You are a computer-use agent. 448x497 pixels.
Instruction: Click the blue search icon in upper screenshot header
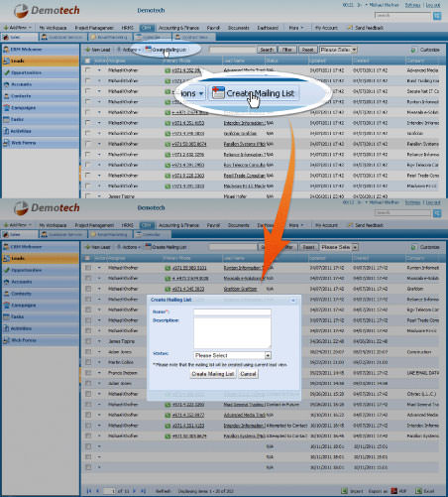pyautogui.click(x=437, y=16)
